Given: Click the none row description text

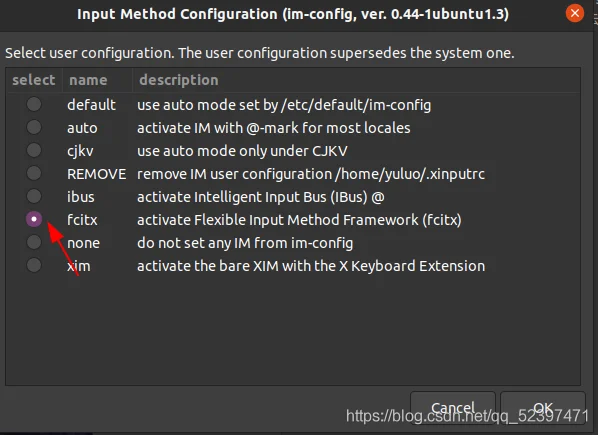Looking at the screenshot, I should 245,243.
